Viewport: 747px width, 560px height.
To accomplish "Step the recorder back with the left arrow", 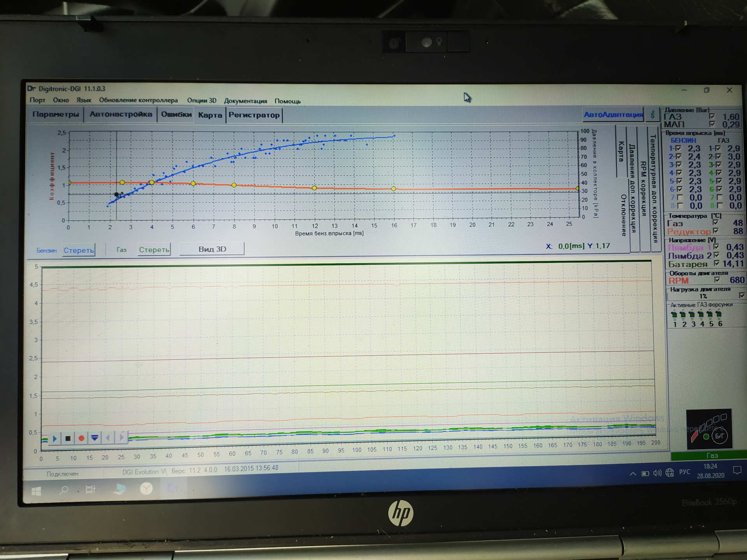I will click(108, 438).
